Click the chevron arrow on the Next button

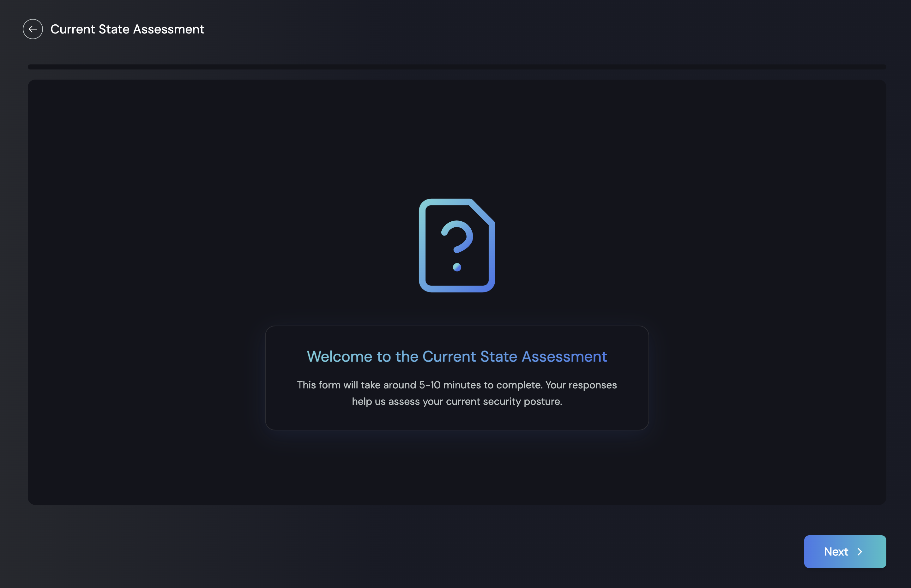point(860,551)
